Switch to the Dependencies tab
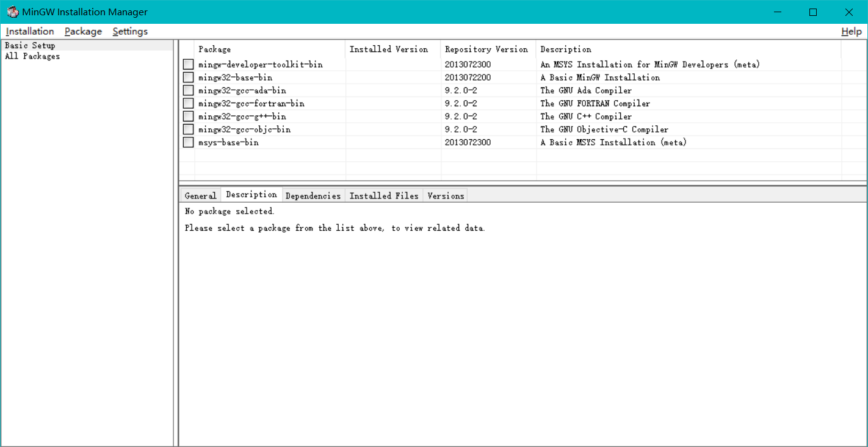This screenshot has width=868, height=447. pos(313,196)
